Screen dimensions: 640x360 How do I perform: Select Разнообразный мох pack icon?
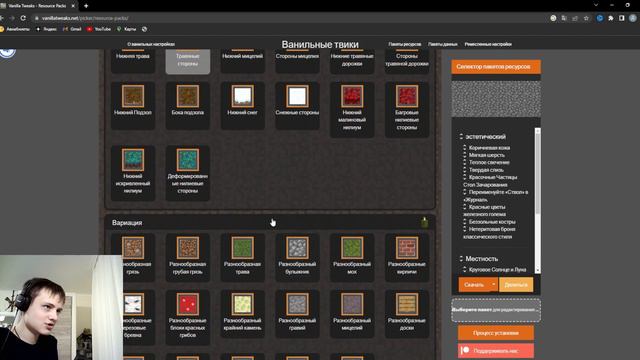[x=352, y=247]
